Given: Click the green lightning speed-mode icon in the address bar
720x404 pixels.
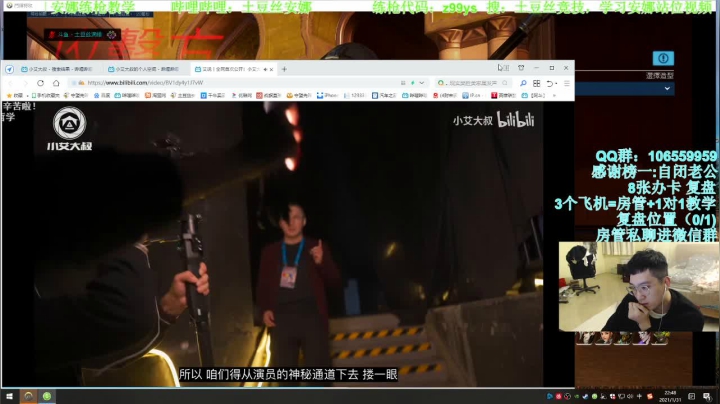Looking at the screenshot, I should click(x=412, y=83).
